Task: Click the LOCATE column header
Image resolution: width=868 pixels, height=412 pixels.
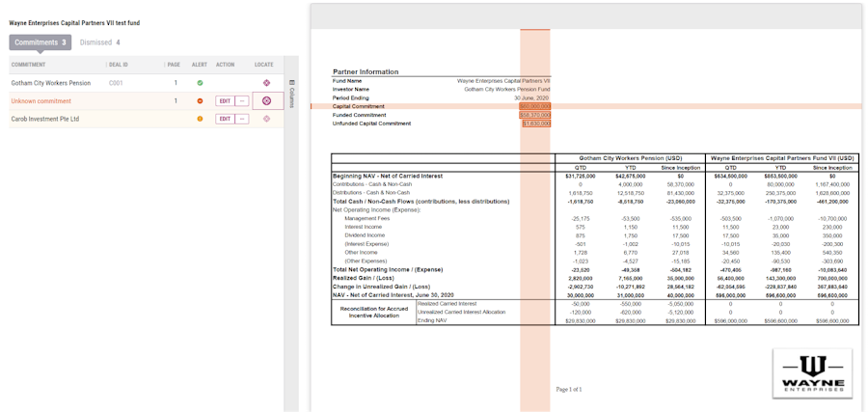Action: pyautogui.click(x=264, y=65)
